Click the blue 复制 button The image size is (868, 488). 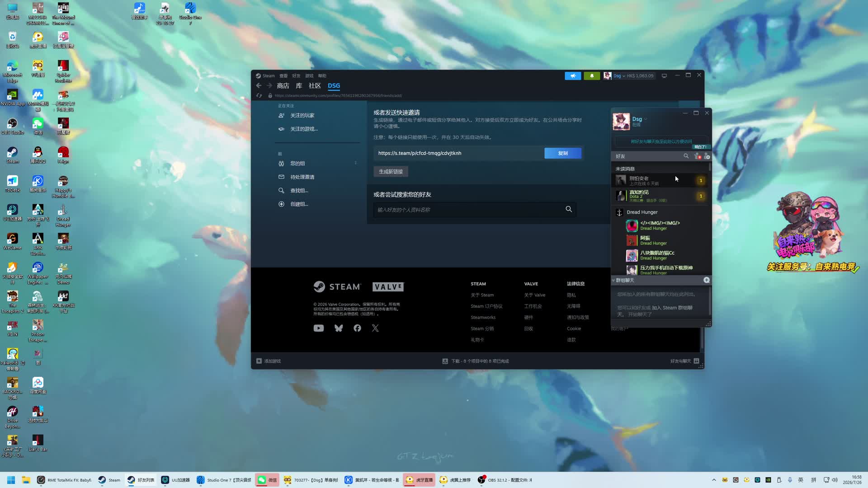point(563,153)
